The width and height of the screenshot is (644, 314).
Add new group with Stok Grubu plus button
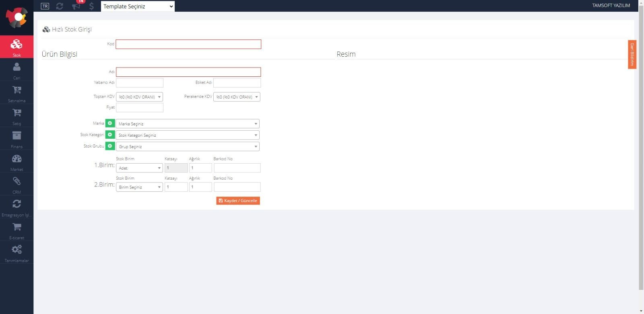pyautogui.click(x=110, y=146)
